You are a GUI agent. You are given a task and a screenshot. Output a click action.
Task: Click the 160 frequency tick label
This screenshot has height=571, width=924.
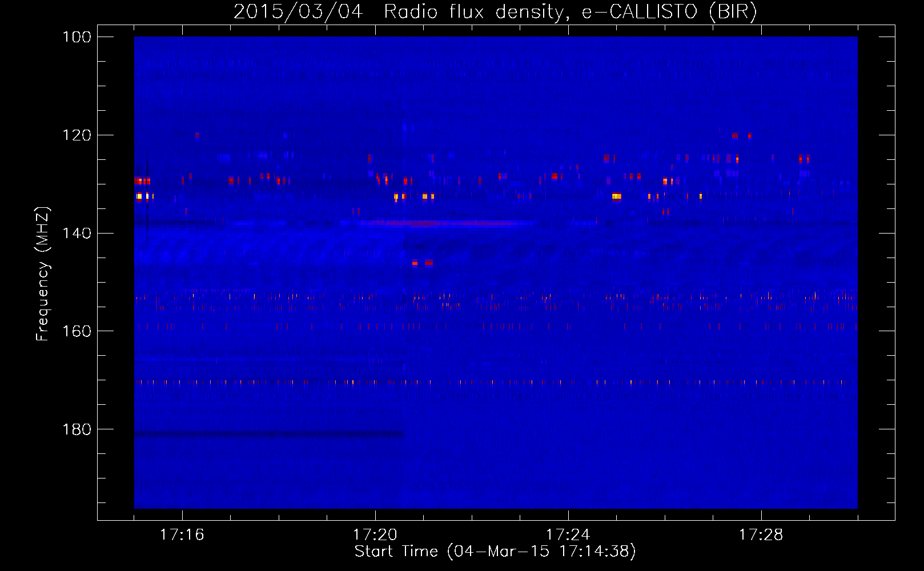(77, 331)
